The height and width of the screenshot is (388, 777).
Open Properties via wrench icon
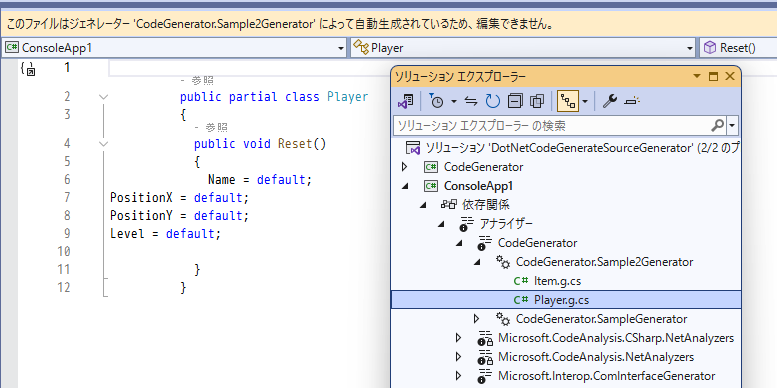click(x=610, y=102)
